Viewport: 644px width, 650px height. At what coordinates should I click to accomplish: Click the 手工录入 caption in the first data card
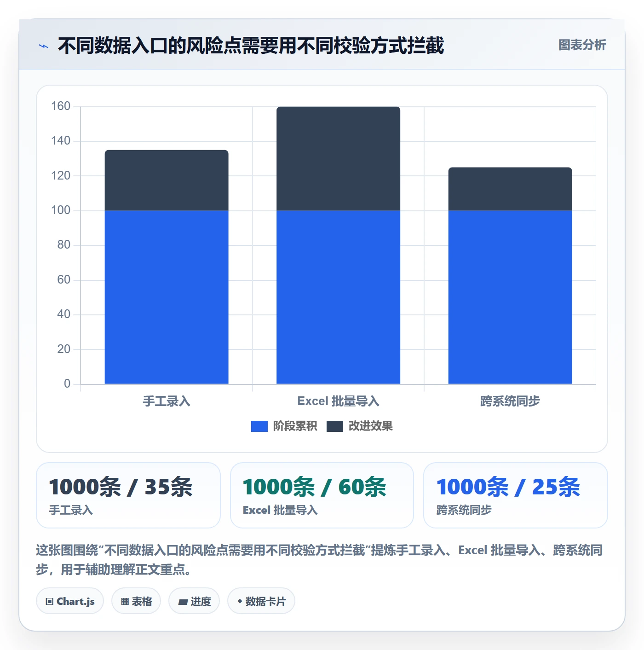point(71,510)
